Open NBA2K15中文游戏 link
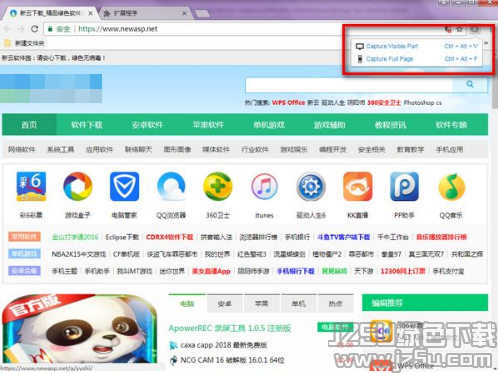498x373 pixels. pos(79,254)
